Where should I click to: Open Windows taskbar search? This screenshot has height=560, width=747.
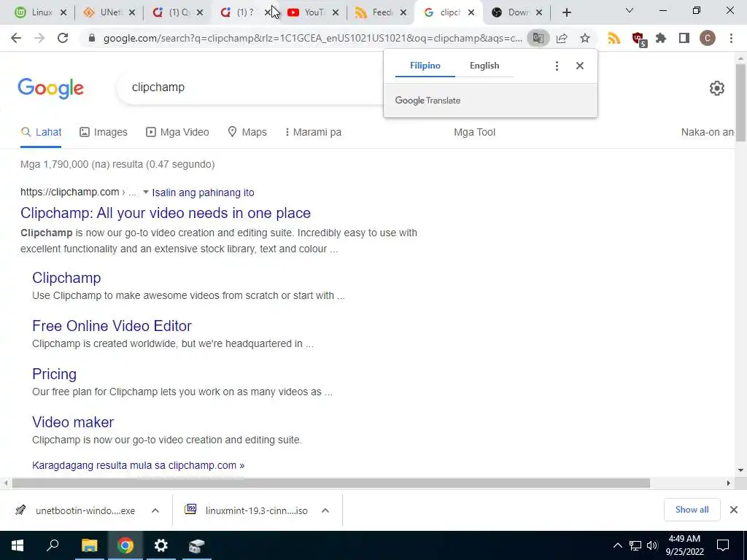(x=53, y=545)
